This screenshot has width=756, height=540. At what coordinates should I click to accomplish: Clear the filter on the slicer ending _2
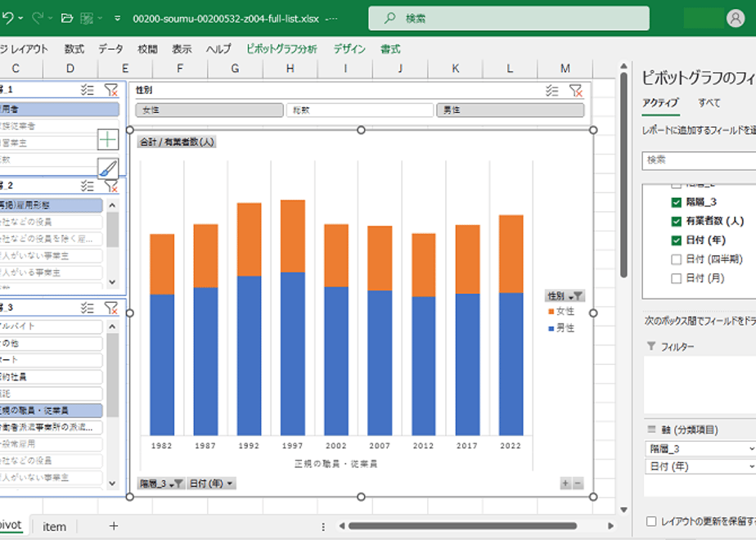[111, 186]
